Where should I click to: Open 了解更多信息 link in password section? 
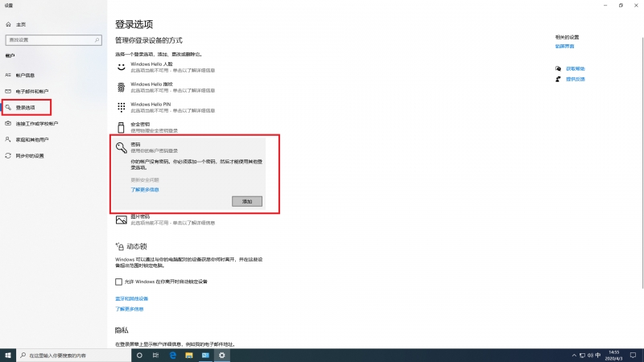145,190
